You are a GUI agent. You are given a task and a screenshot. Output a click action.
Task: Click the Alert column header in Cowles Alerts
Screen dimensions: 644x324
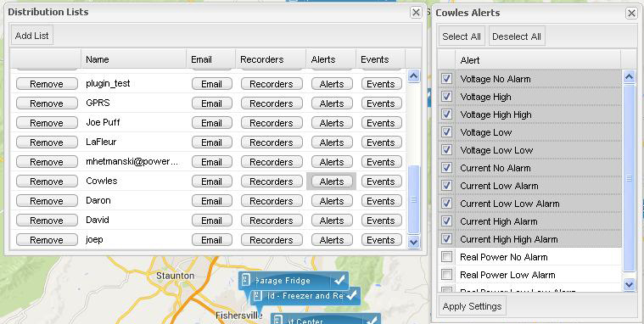pos(538,60)
